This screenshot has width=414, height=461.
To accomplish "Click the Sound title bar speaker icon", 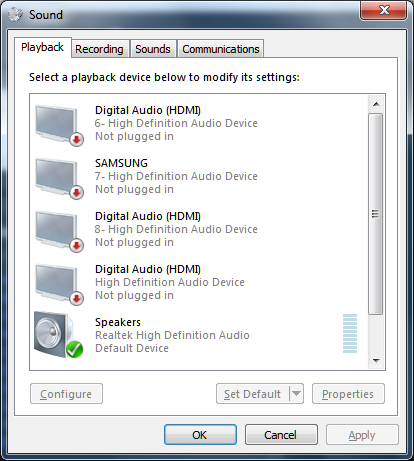I will 15,14.
